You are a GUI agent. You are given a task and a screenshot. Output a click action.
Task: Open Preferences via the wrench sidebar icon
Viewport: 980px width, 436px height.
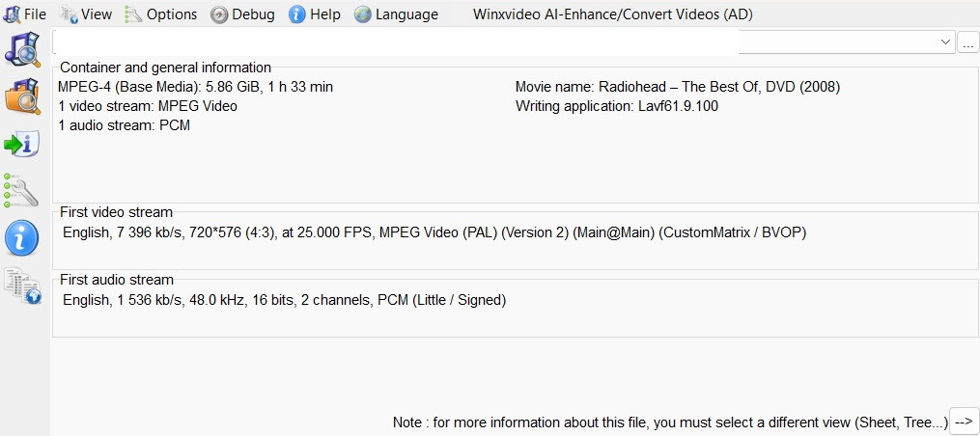click(23, 191)
